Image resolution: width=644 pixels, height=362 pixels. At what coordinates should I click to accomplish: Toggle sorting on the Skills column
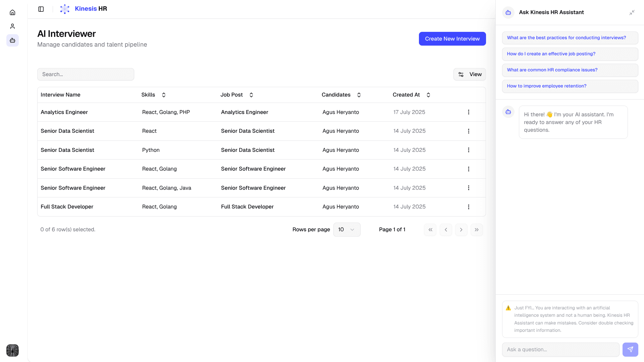click(164, 95)
